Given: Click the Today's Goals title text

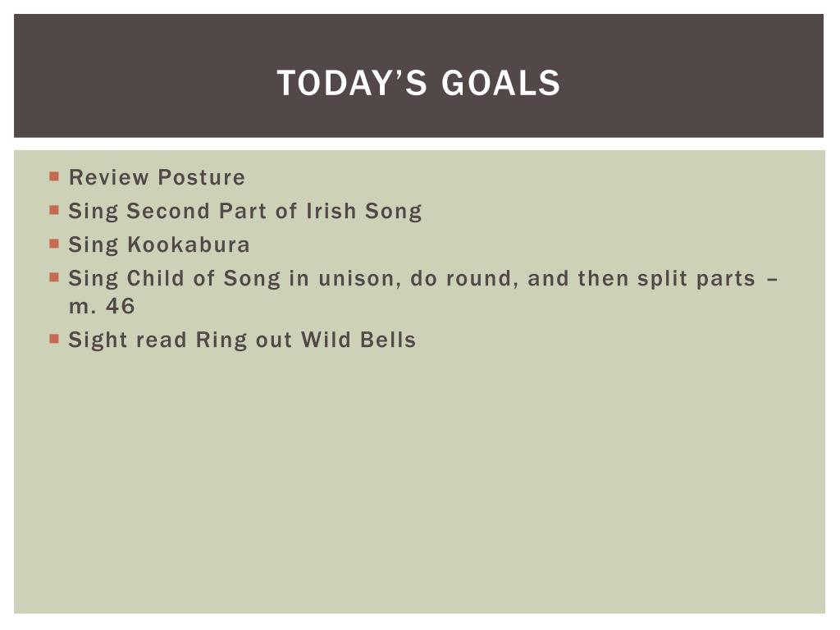Looking at the screenshot, I should pyautogui.click(x=418, y=83).
